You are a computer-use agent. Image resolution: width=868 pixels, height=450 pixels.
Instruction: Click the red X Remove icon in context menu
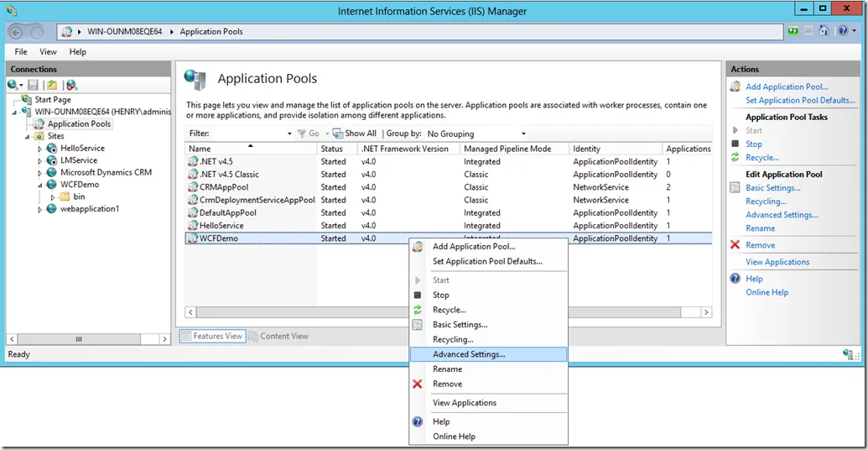(x=418, y=384)
